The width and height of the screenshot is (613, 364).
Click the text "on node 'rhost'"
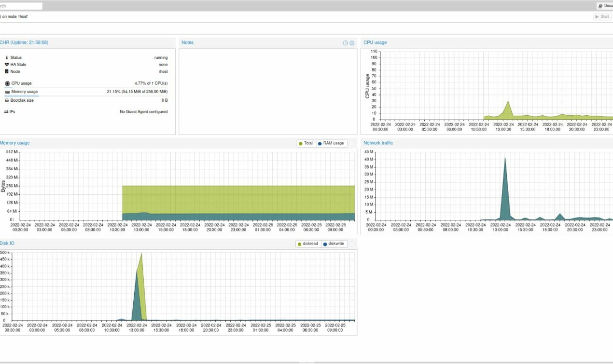14,17
